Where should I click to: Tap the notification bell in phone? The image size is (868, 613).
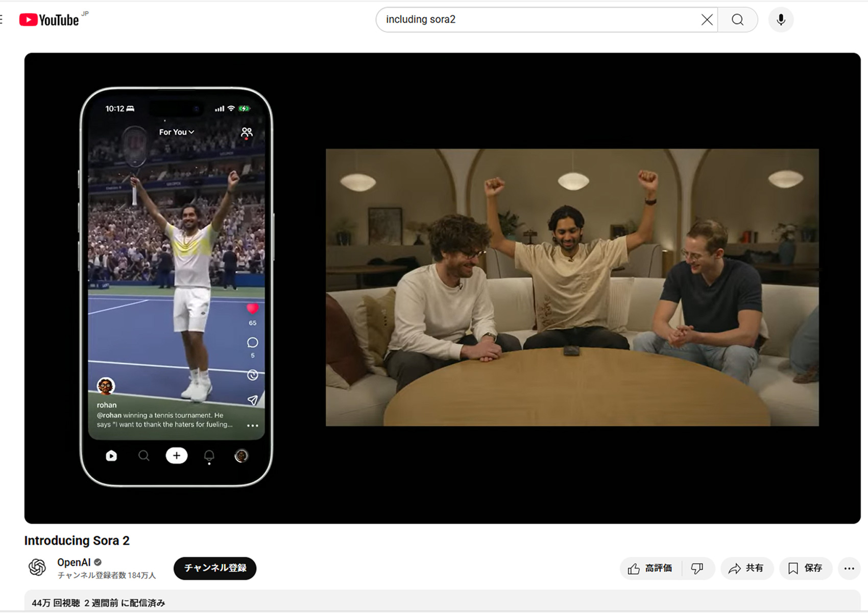coord(209,456)
